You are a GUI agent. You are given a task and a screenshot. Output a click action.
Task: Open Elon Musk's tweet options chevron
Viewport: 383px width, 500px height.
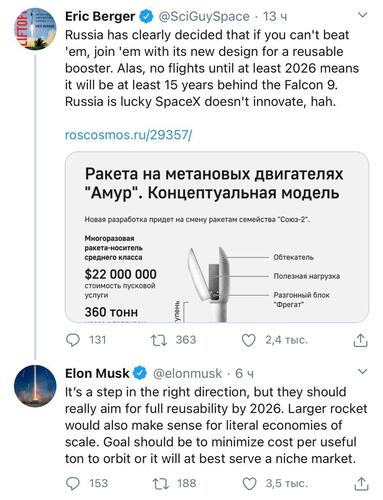362,371
